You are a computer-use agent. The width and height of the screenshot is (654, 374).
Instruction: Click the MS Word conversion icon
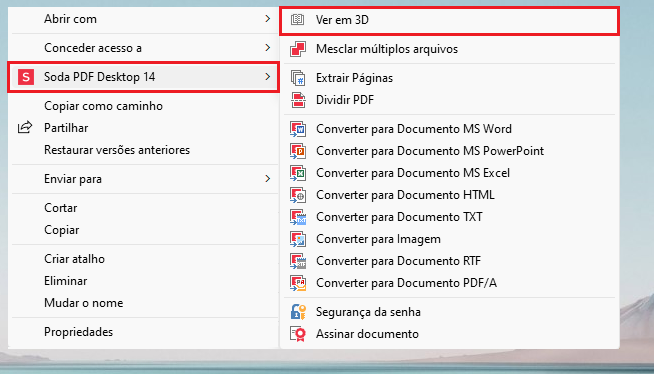(x=298, y=129)
